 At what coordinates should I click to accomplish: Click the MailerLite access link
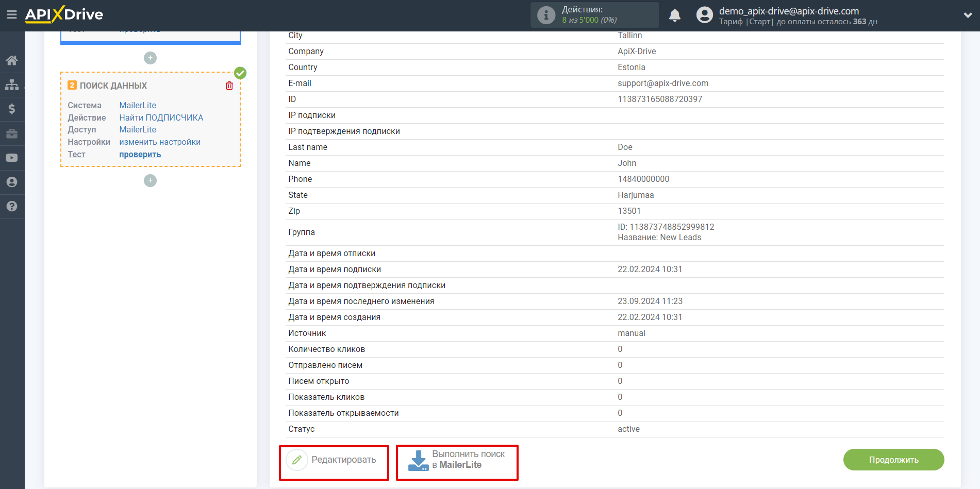(138, 130)
